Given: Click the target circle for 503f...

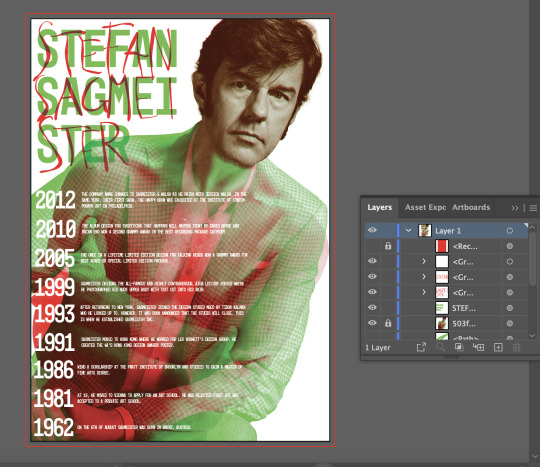Looking at the screenshot, I should 510,324.
